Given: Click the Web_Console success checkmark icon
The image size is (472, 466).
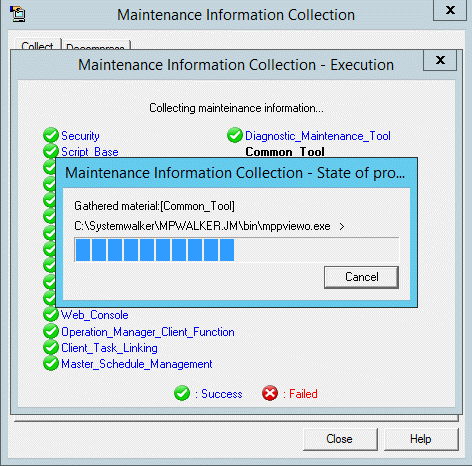Looking at the screenshot, I should pyautogui.click(x=51, y=314).
